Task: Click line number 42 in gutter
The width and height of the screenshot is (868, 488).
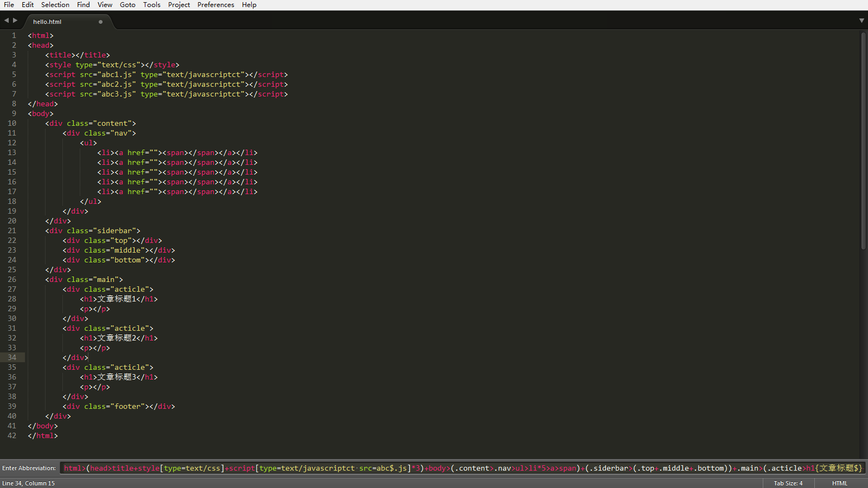Action: [12, 435]
